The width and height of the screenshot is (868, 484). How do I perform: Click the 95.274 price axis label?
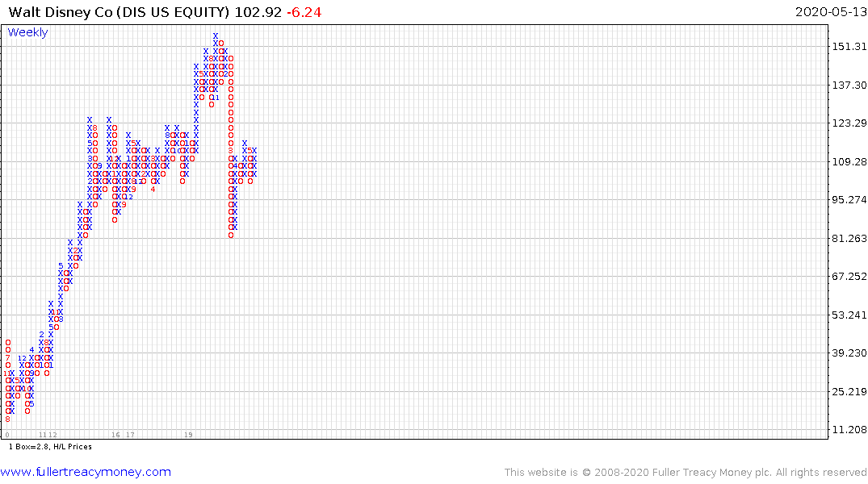coord(849,200)
